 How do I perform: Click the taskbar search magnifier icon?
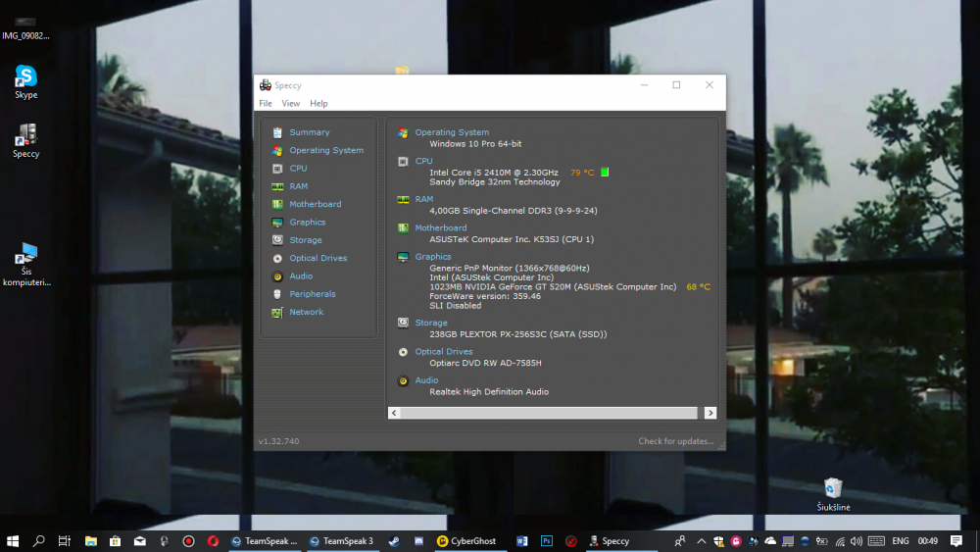click(x=39, y=541)
